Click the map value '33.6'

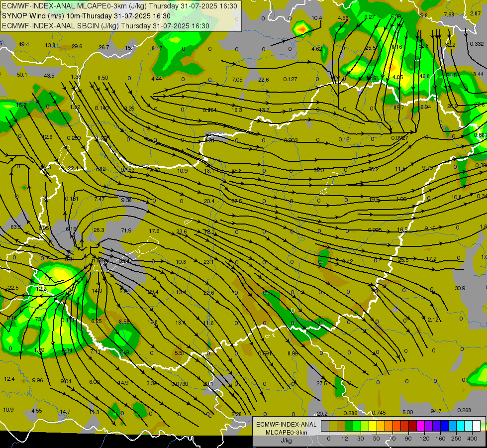182,231
